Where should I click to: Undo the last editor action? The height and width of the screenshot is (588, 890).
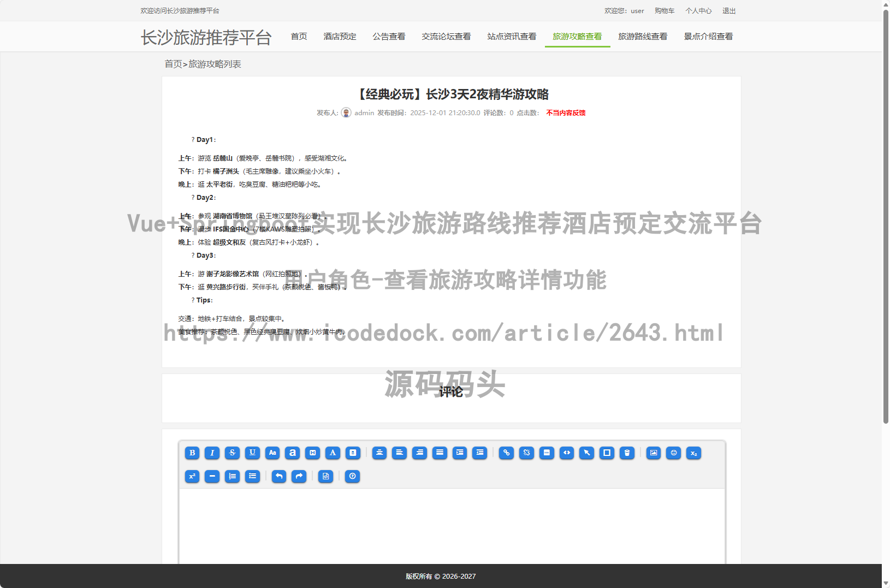click(x=278, y=476)
